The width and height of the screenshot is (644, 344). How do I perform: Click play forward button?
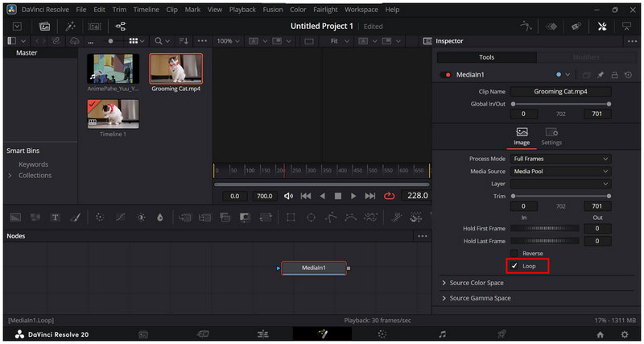(x=353, y=196)
